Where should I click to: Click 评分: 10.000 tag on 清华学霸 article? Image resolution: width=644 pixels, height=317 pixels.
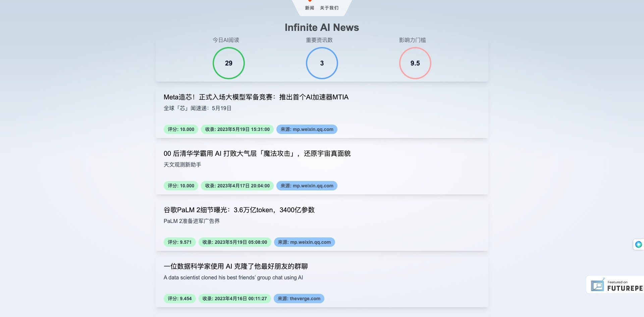pos(181,186)
